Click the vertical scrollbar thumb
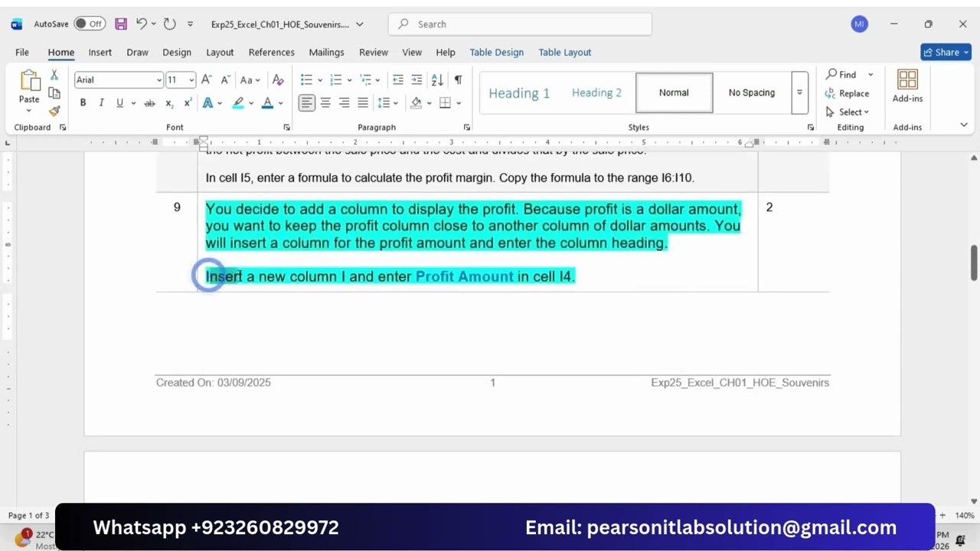This screenshot has width=980, height=551. click(974, 262)
